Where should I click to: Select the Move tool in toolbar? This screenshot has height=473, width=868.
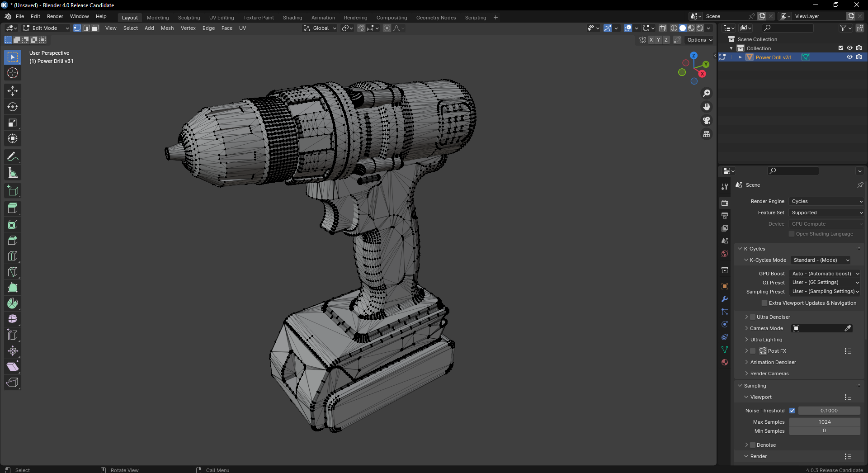[13, 91]
